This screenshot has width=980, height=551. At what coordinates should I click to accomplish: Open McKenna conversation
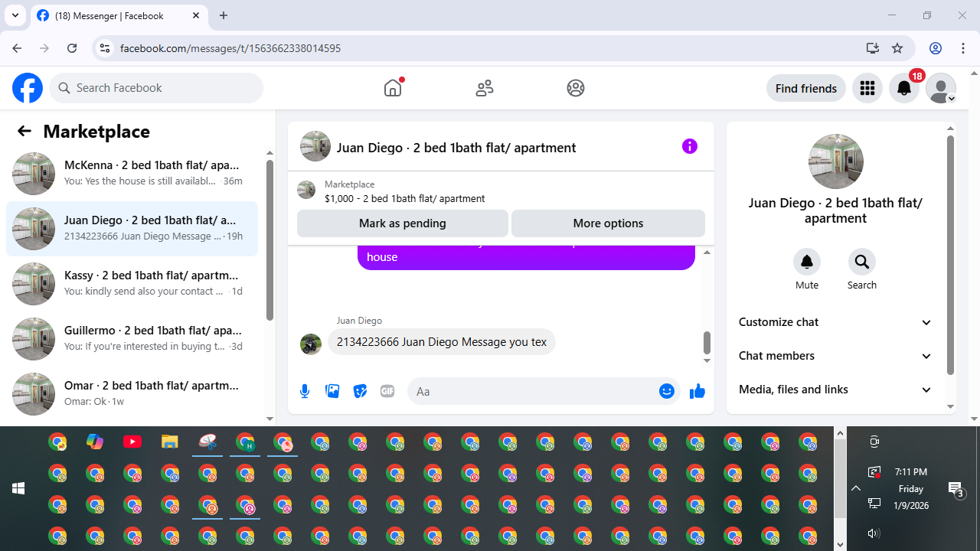[132, 174]
